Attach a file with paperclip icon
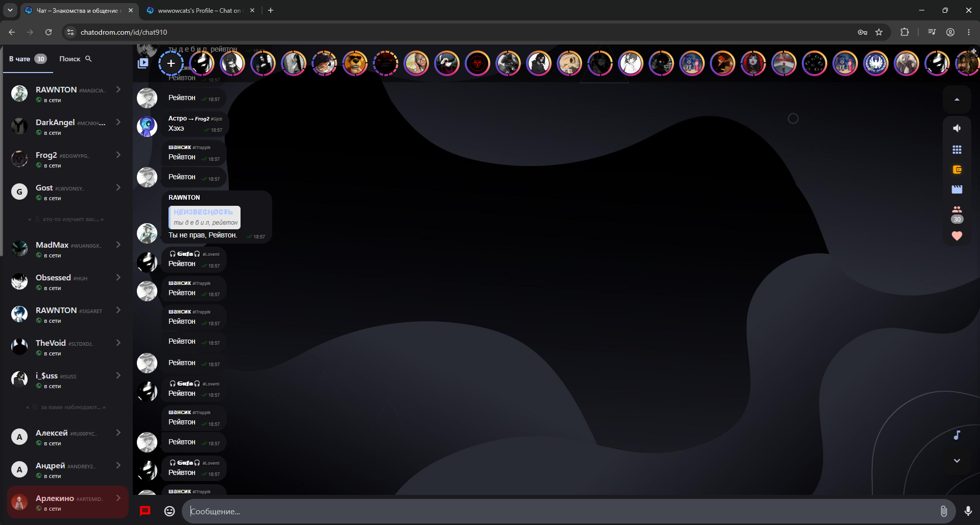Viewport: 980px width, 525px height. (x=944, y=511)
